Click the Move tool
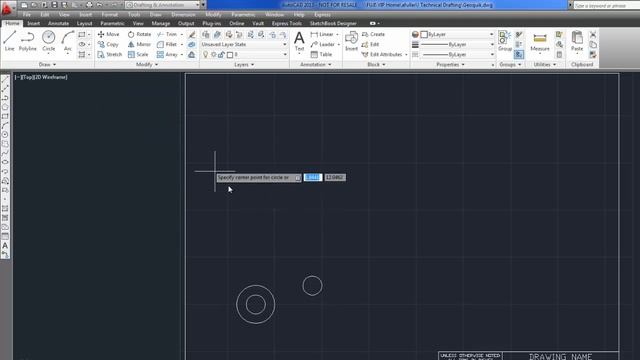This screenshot has height=360, width=640. point(109,34)
